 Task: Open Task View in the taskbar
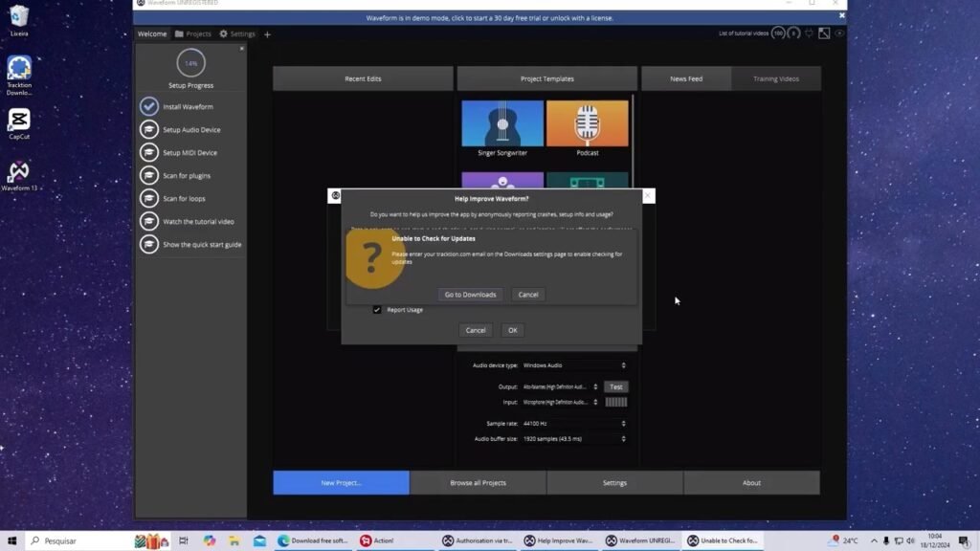(183, 540)
